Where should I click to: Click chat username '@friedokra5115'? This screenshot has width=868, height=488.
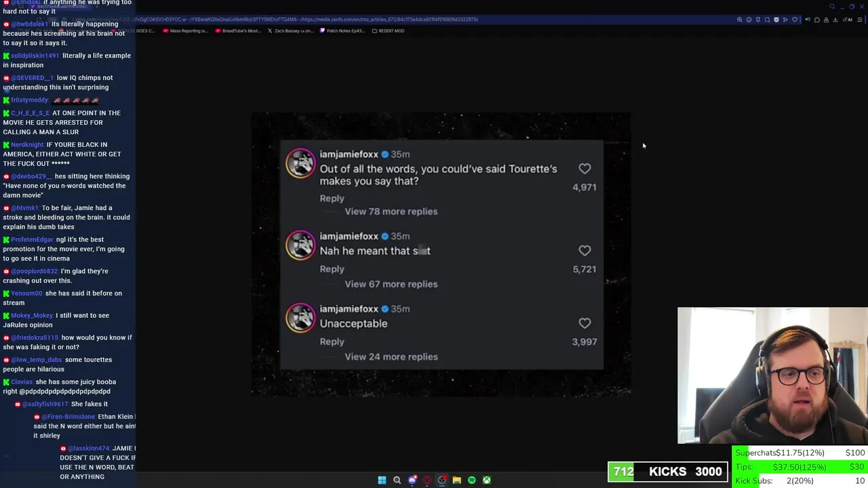click(35, 338)
